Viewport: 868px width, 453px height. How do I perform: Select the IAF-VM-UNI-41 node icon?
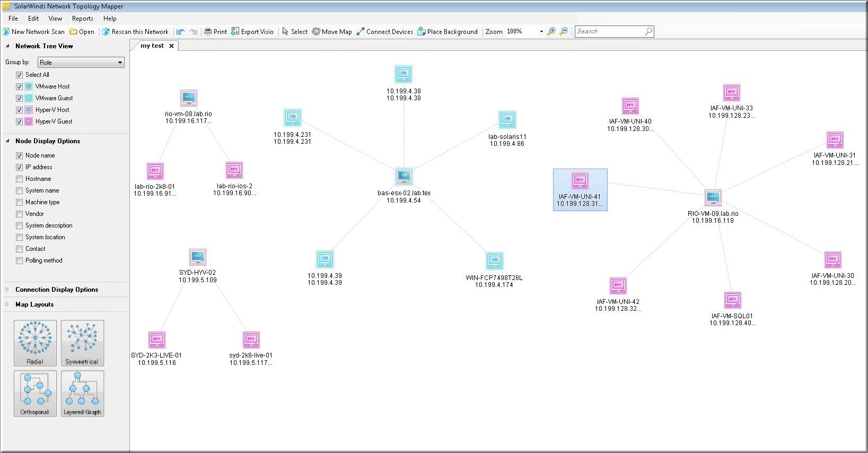point(580,180)
